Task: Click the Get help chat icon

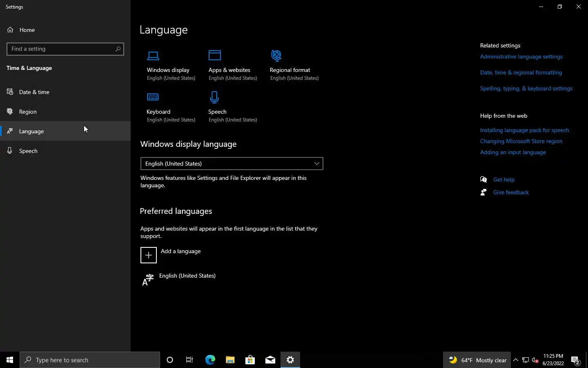Action: pyautogui.click(x=483, y=180)
